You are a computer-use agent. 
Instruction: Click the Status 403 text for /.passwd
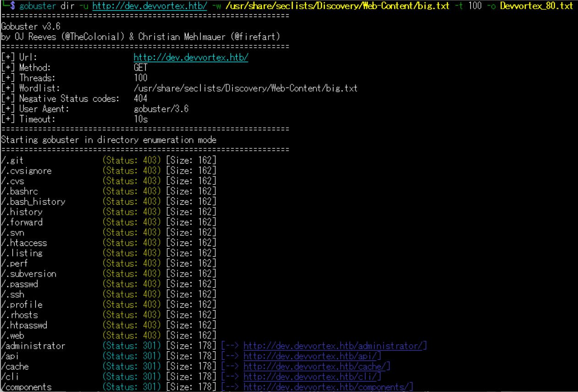(x=132, y=284)
